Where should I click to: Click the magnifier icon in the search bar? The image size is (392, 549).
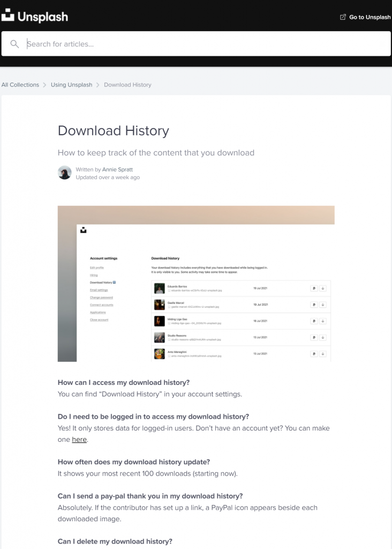click(x=15, y=44)
